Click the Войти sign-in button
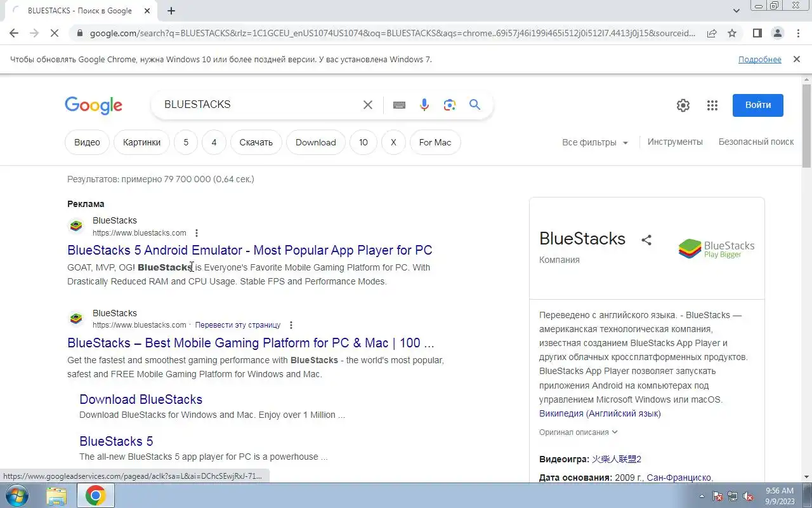The image size is (812, 508). (x=758, y=105)
